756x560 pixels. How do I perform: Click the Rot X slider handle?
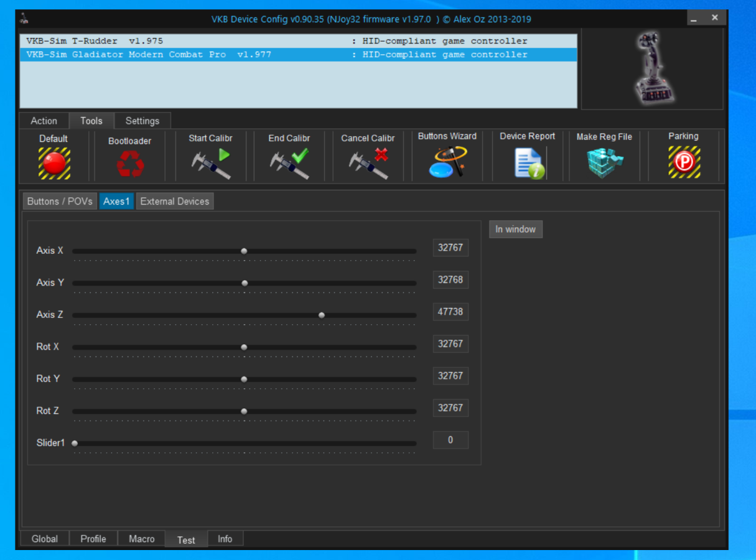tap(244, 347)
